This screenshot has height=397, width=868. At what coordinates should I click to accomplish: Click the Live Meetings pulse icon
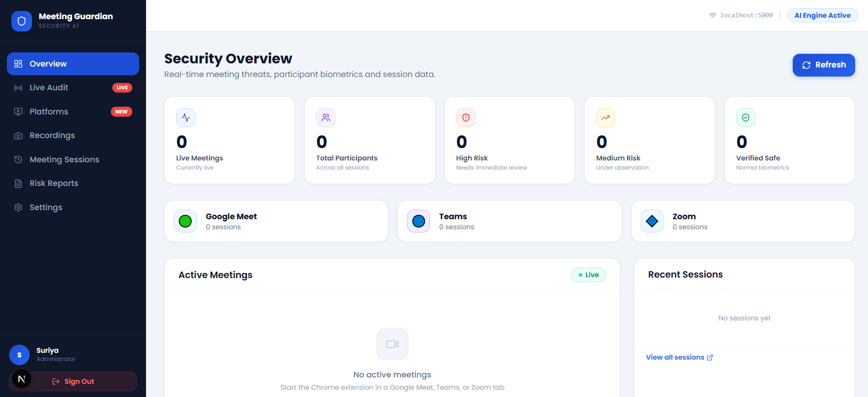tap(186, 118)
